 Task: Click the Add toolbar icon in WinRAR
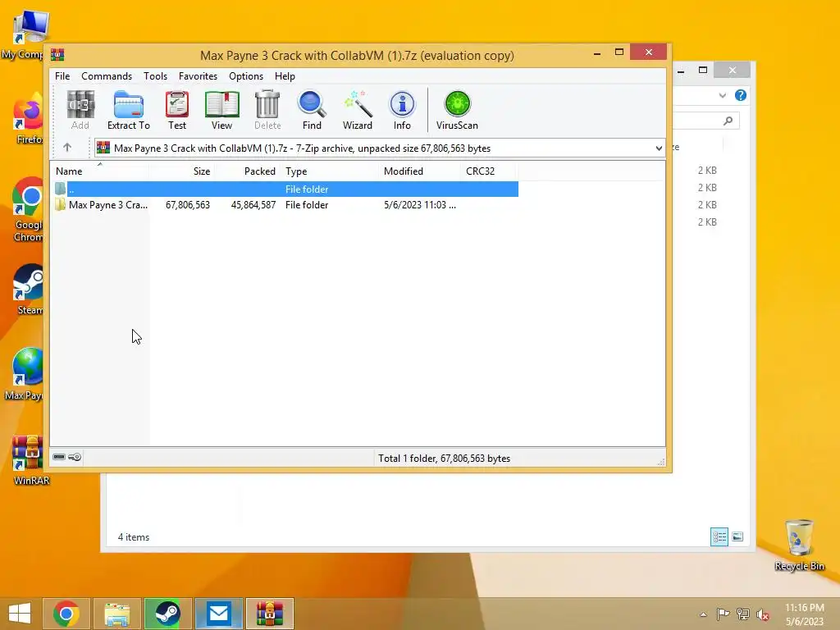pos(80,111)
